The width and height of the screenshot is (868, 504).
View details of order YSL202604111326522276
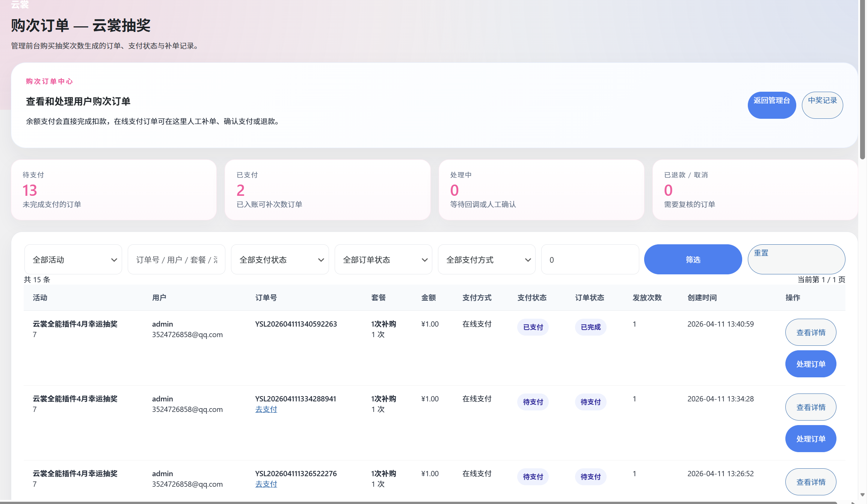[811, 482]
